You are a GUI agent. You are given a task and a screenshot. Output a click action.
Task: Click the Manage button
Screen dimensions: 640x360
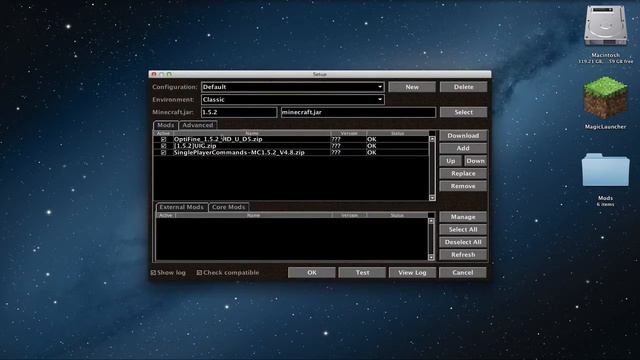(x=463, y=217)
